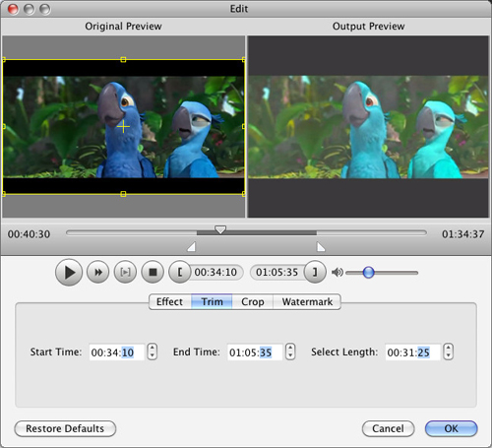Screen dimensions: 492x448
Task: Click the trim start triangle marker
Action: pos(192,247)
